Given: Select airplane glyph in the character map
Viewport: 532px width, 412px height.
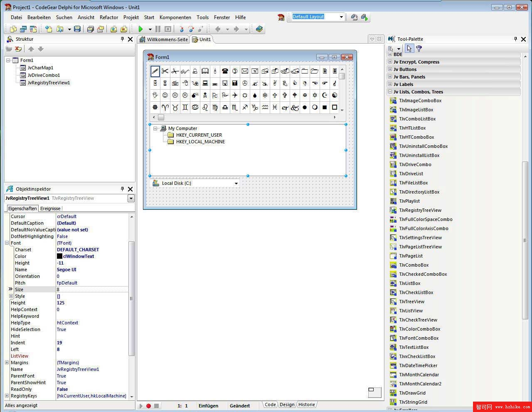Looking at the screenshot, I should point(235,95).
